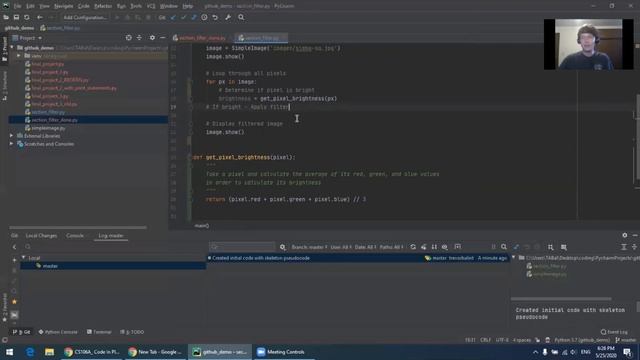Click the expand all icon in commit details
The height and width of the screenshot is (360, 640).
click(624, 247)
